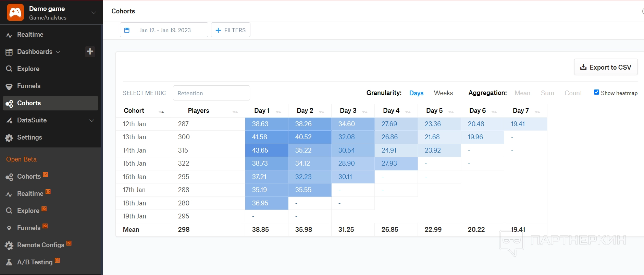This screenshot has height=275, width=644.
Task: Click the Explore magnifier icon in sidebar
Action: [x=9, y=69]
